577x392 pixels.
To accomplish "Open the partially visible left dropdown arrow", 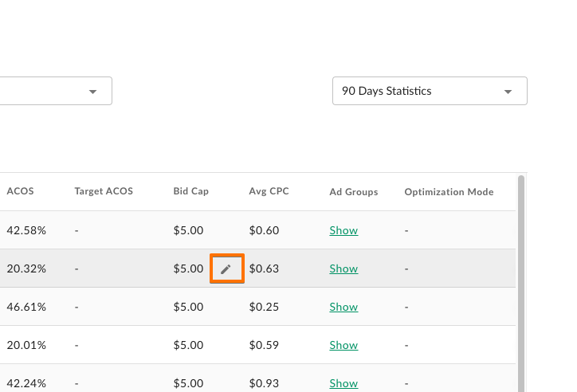I will click(92, 92).
